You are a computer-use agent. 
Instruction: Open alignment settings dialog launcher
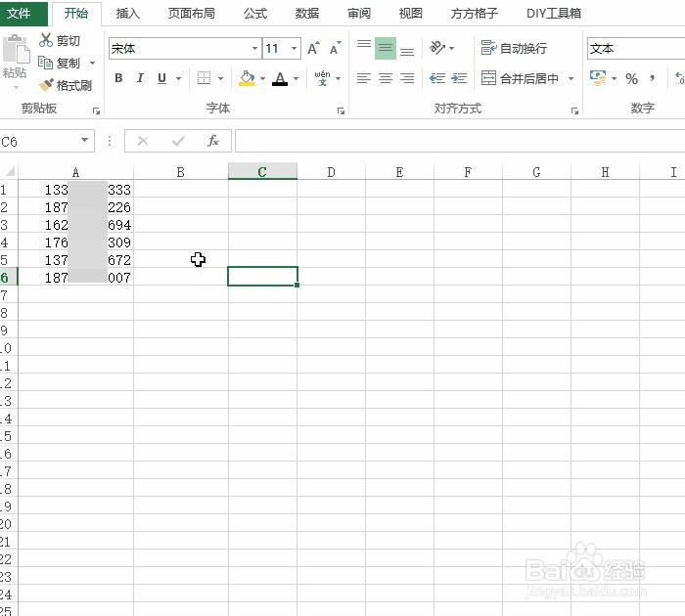coord(575,110)
